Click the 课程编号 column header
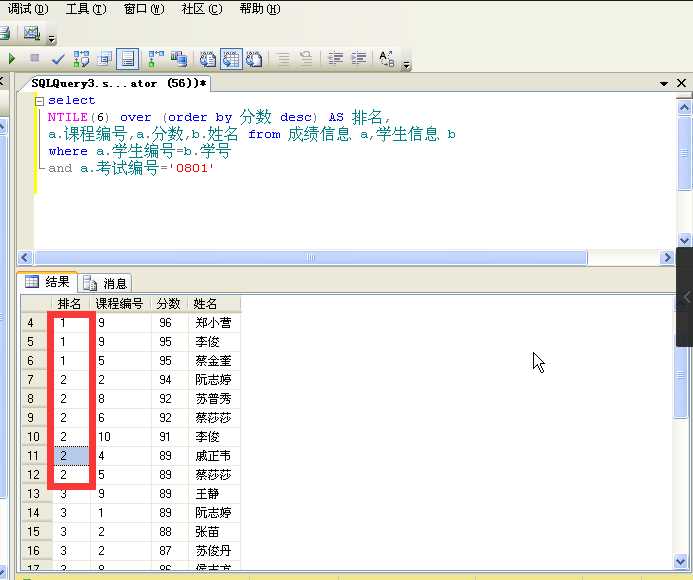 tap(120, 304)
